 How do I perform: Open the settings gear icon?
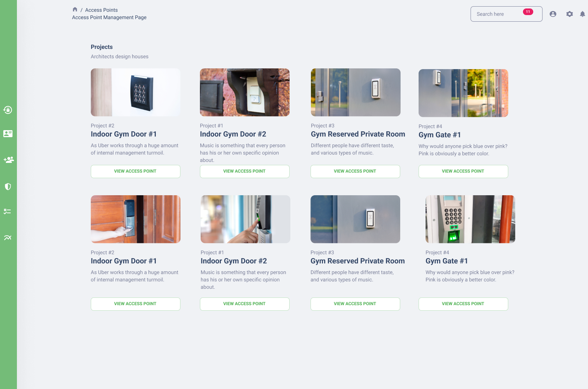click(x=570, y=14)
